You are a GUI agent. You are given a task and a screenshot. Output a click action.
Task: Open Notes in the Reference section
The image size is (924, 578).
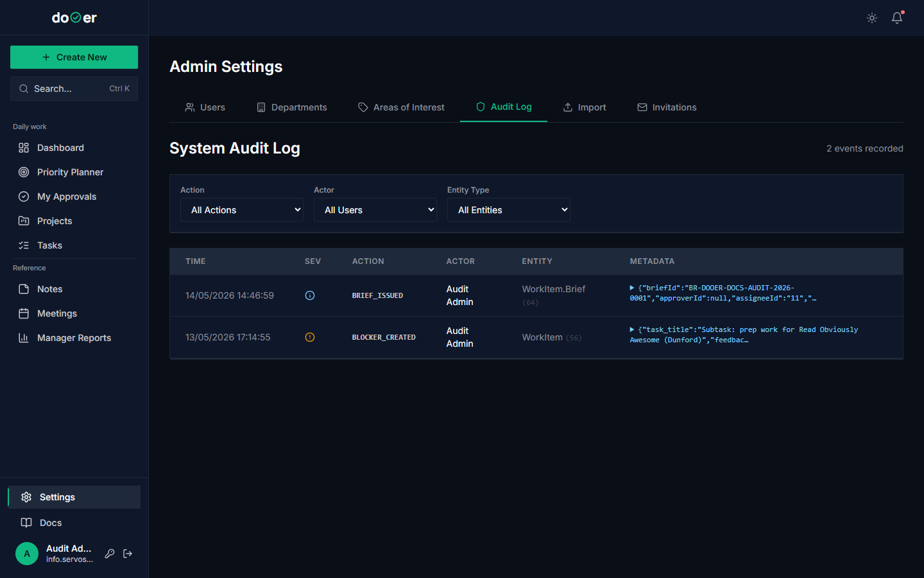click(74, 289)
